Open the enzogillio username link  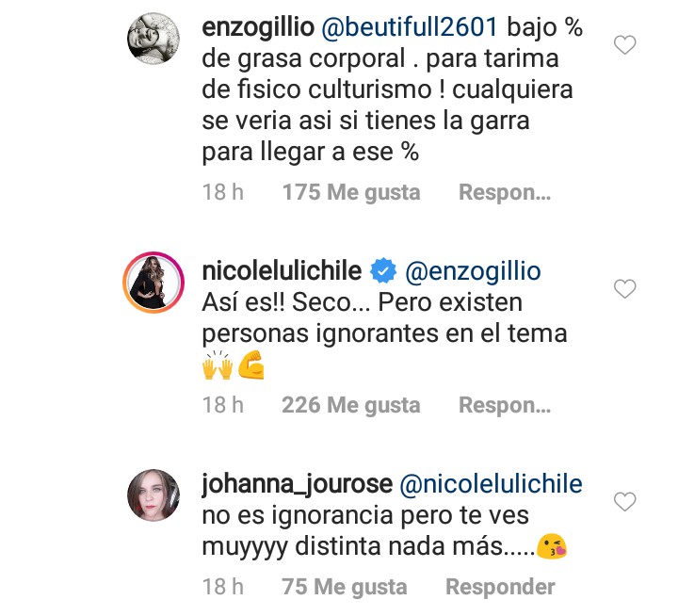(260, 28)
